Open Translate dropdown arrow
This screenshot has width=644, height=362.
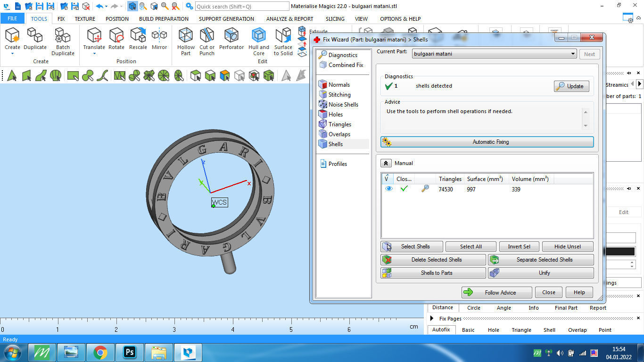tap(94, 54)
